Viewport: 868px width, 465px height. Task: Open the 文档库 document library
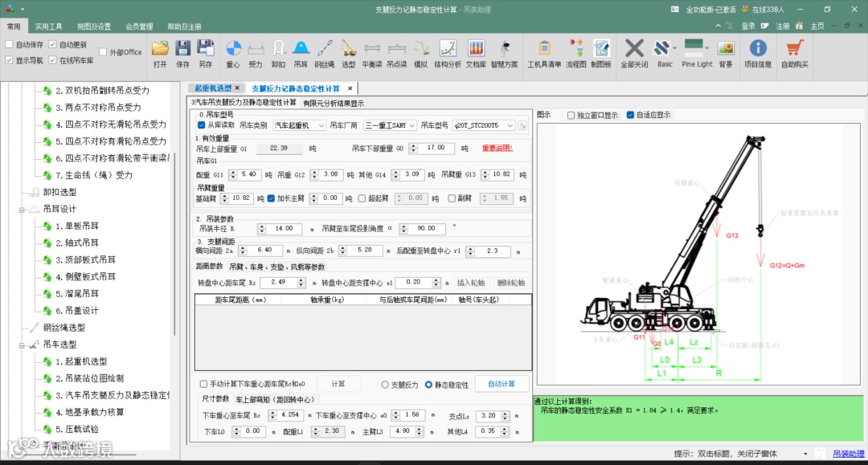[476, 54]
